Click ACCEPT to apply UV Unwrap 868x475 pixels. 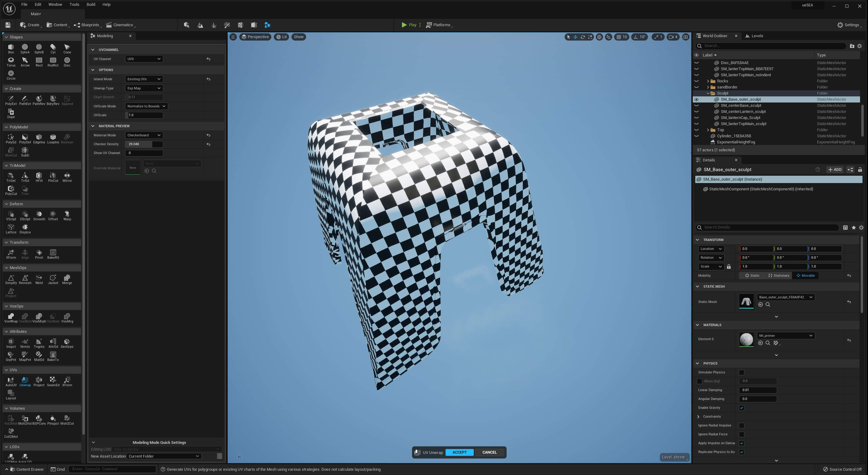tap(459, 452)
